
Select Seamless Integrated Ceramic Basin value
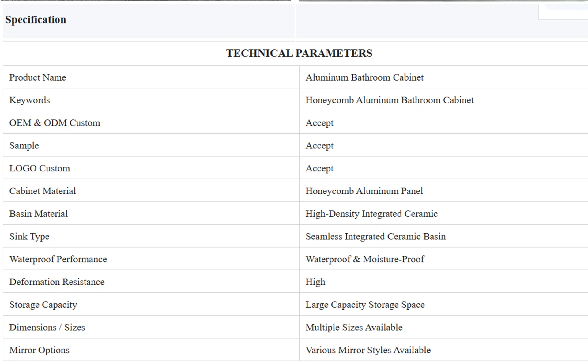(375, 237)
